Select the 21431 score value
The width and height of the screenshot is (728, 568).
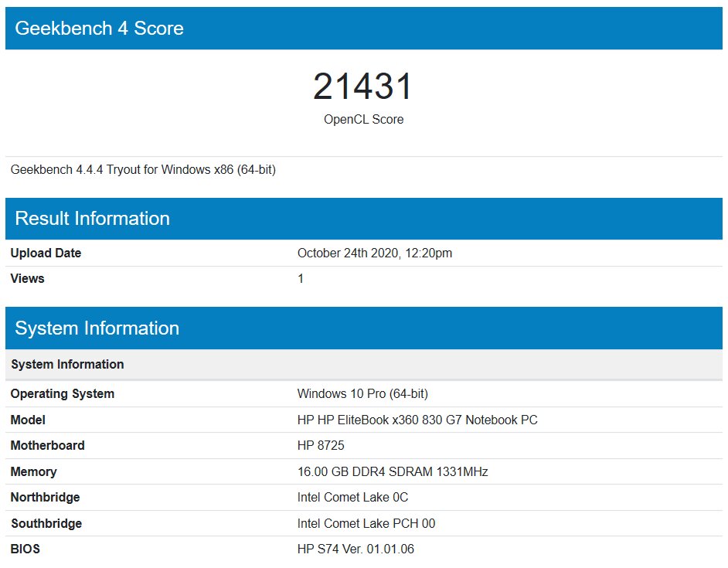coord(363,87)
